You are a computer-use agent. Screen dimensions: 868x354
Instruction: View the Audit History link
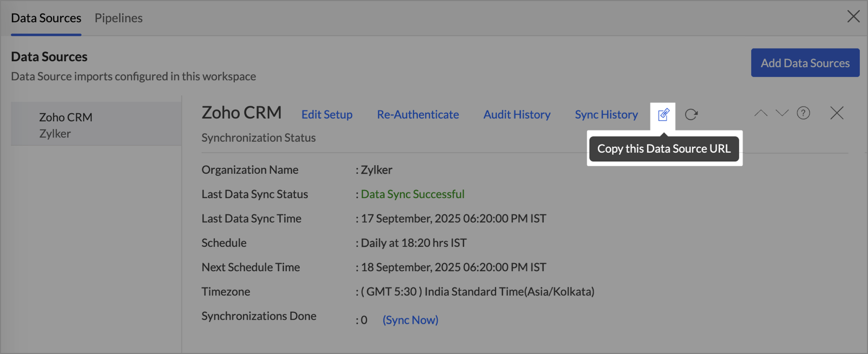click(x=517, y=115)
